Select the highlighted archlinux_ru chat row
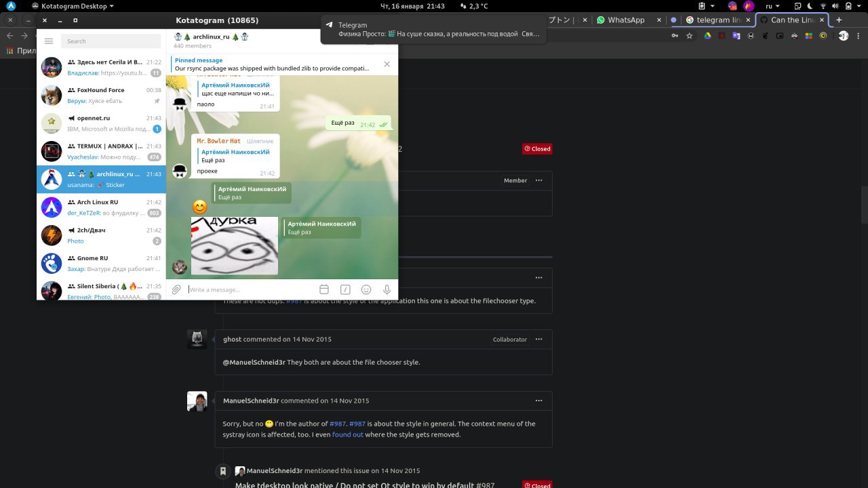 coord(101,180)
